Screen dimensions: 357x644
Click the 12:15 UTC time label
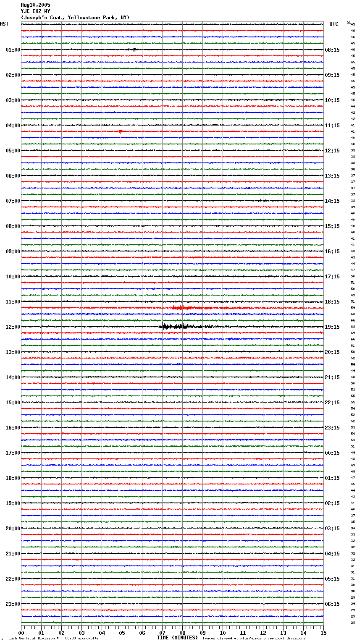tap(332, 151)
